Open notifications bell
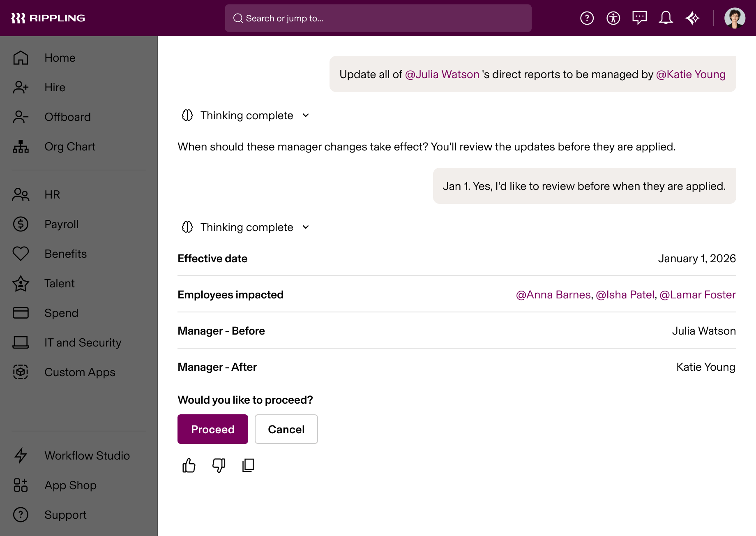Screen dimensions: 756x536 tap(666, 18)
